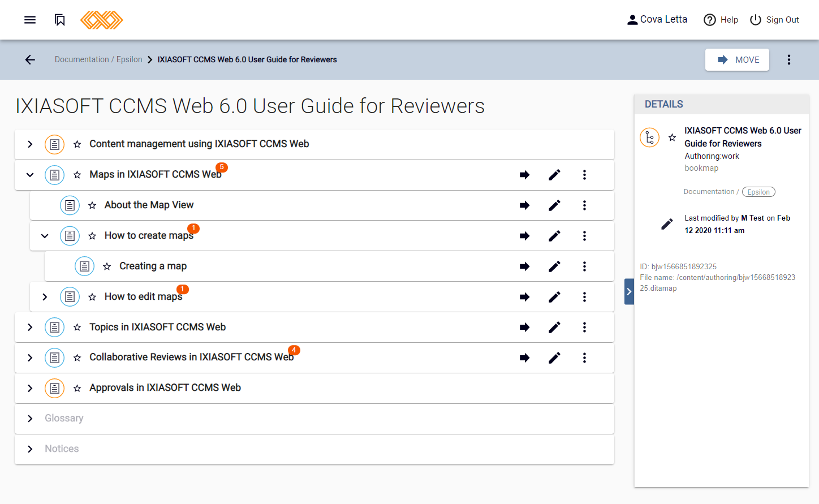819x504 pixels.
Task: Move arrow for Creating a map
Action: (x=524, y=266)
